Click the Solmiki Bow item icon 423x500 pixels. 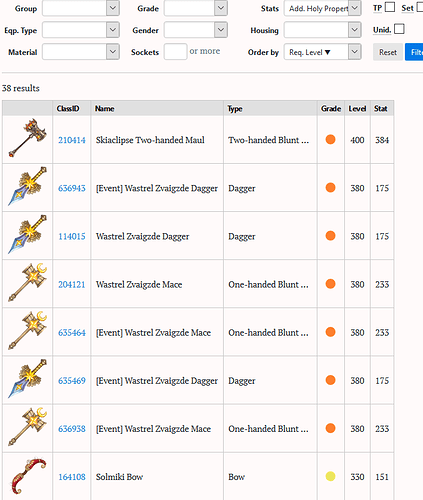coord(27,476)
